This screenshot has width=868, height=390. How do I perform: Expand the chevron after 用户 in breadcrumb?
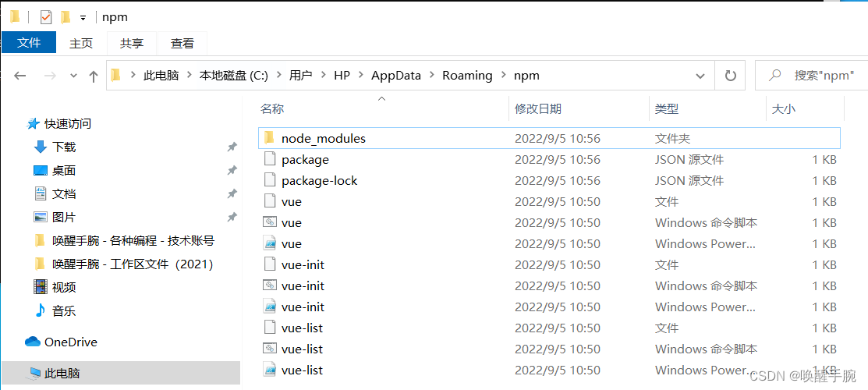(x=324, y=76)
